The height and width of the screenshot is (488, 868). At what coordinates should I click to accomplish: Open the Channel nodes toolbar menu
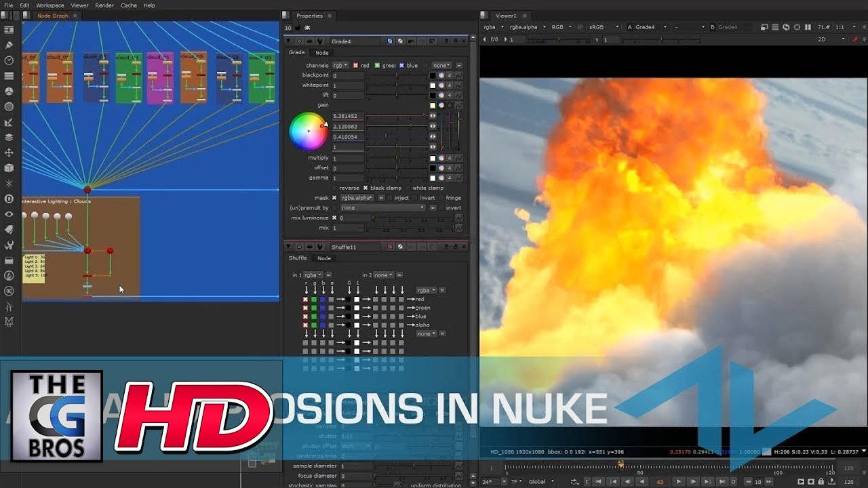[x=9, y=76]
